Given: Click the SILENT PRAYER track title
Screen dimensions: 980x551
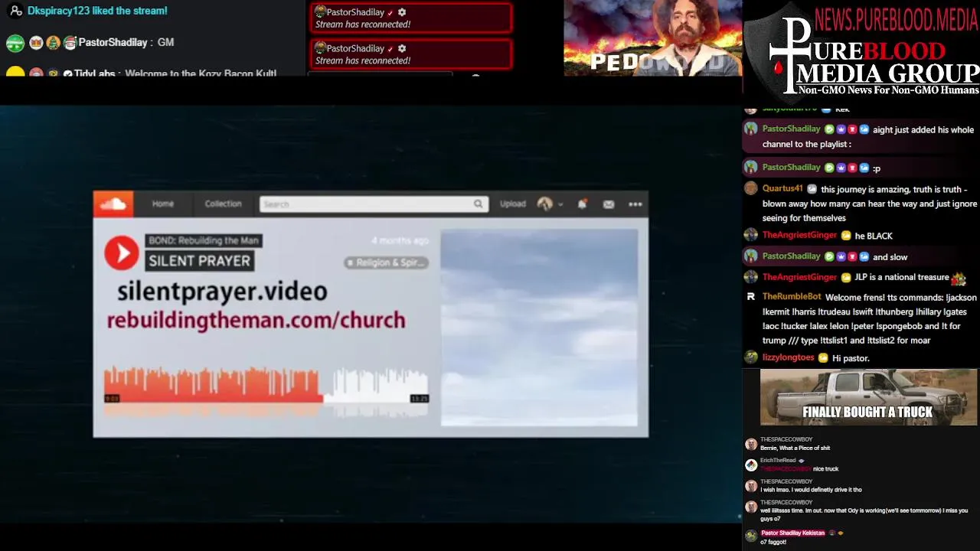Looking at the screenshot, I should pos(199,261).
